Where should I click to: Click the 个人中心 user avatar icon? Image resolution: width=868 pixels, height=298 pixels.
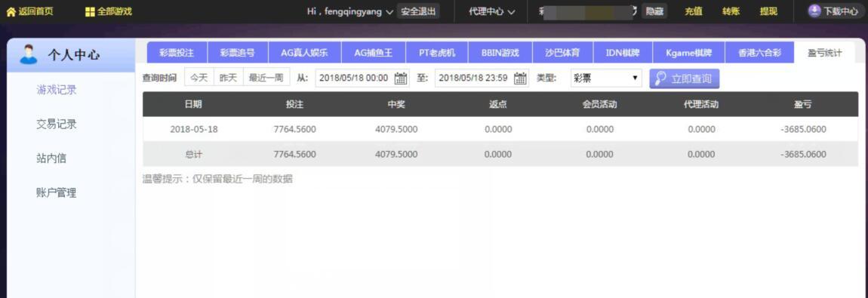tap(28, 55)
